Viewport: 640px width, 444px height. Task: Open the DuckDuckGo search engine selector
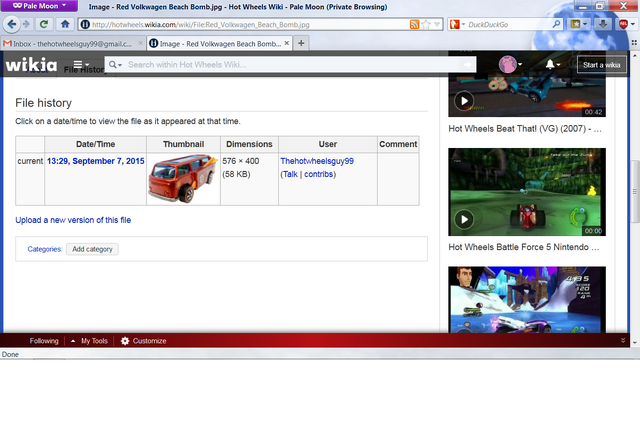[x=457, y=24]
